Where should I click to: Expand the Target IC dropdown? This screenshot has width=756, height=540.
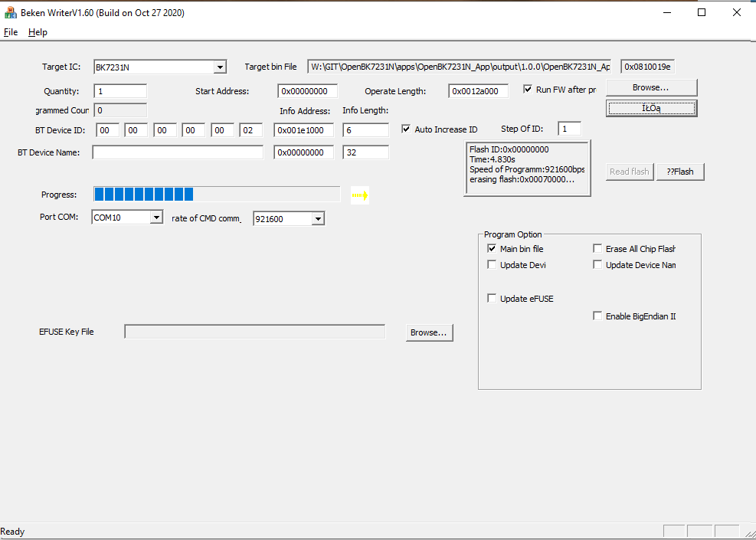click(x=220, y=67)
